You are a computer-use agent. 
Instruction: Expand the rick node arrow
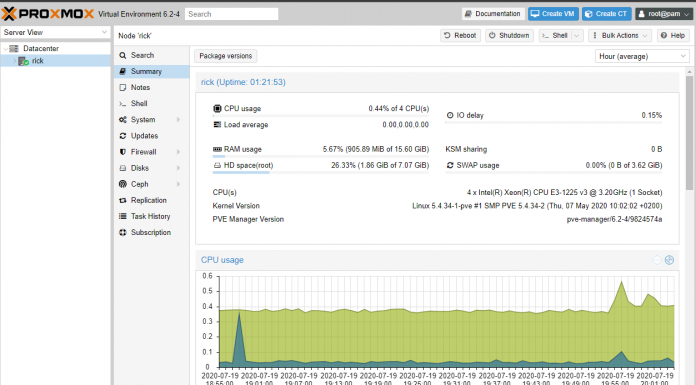[14, 61]
